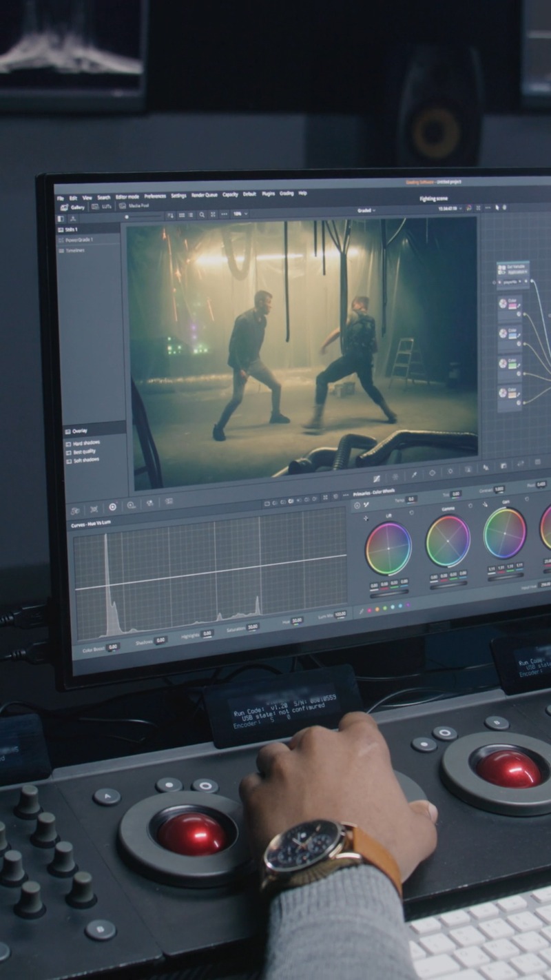Click the Saturation value field
This screenshot has height=980, width=551.
click(253, 626)
